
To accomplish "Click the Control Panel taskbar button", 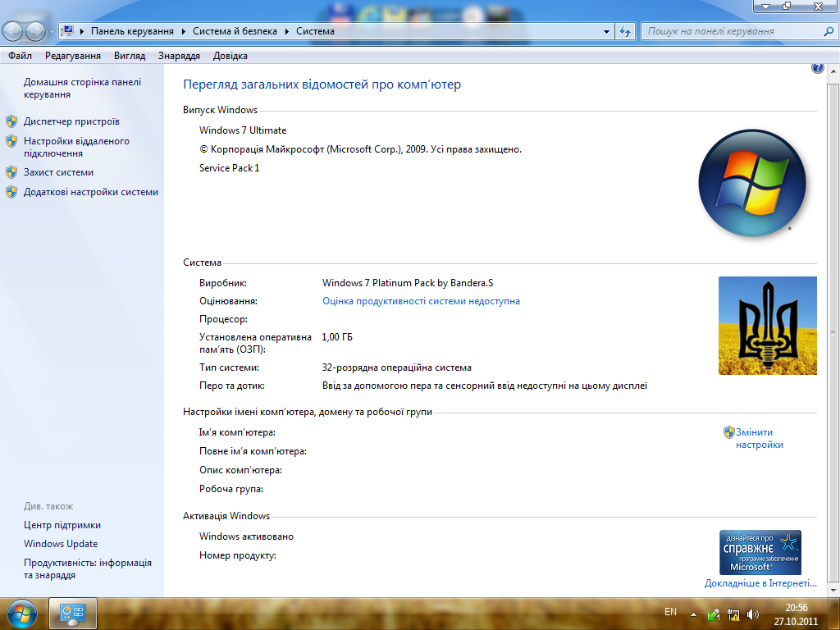I will point(73,614).
